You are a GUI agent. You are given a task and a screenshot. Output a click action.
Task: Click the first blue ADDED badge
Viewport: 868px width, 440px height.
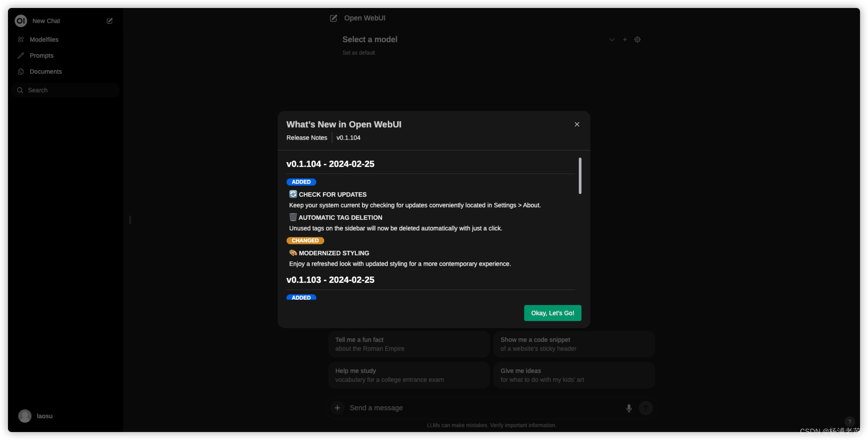click(301, 182)
